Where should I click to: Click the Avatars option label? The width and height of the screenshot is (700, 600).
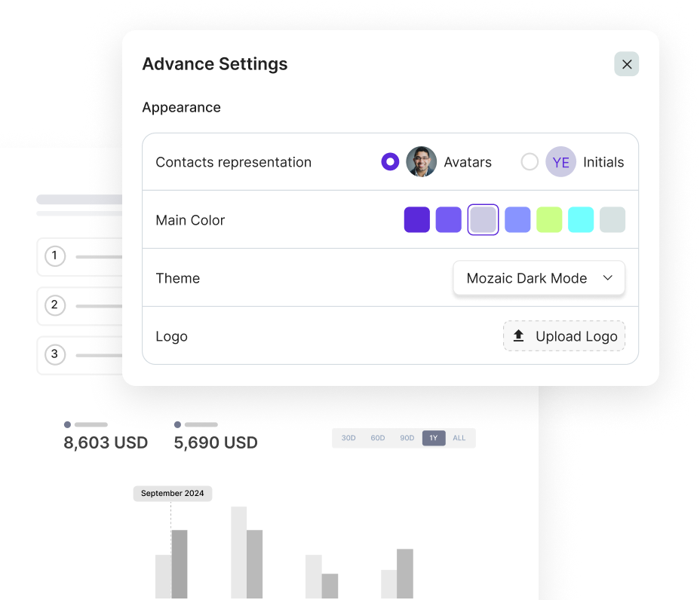pyautogui.click(x=468, y=162)
